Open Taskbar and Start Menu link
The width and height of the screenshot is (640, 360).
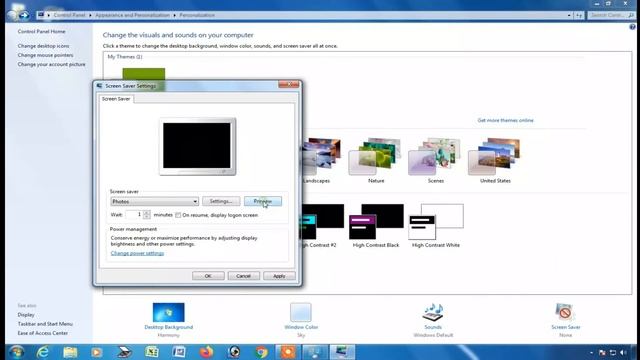45,324
